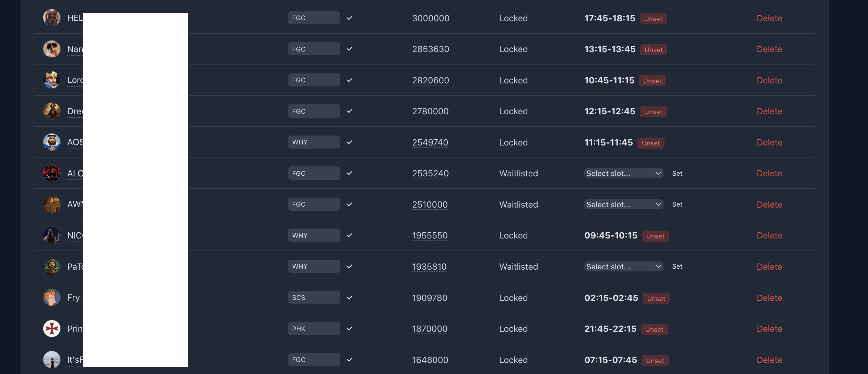This screenshot has width=868, height=374.
Task: Unset the 13:15-13:45 slot
Action: (654, 50)
